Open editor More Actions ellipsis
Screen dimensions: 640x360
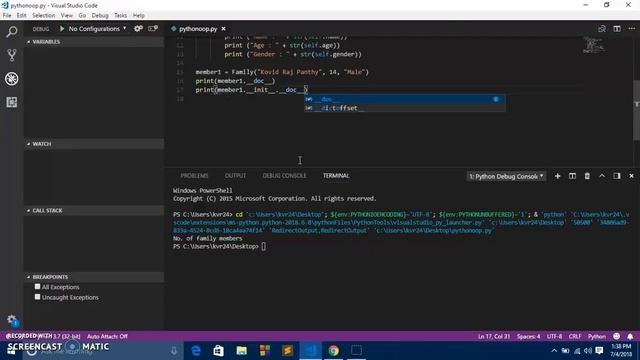coord(631,29)
